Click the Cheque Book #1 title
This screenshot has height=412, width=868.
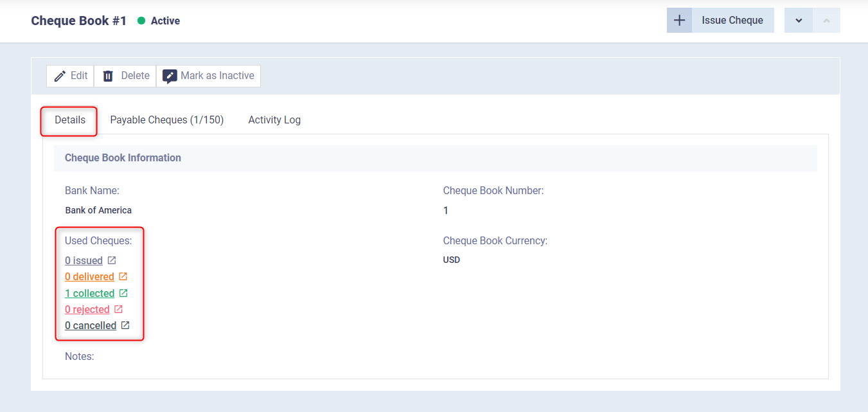point(79,21)
